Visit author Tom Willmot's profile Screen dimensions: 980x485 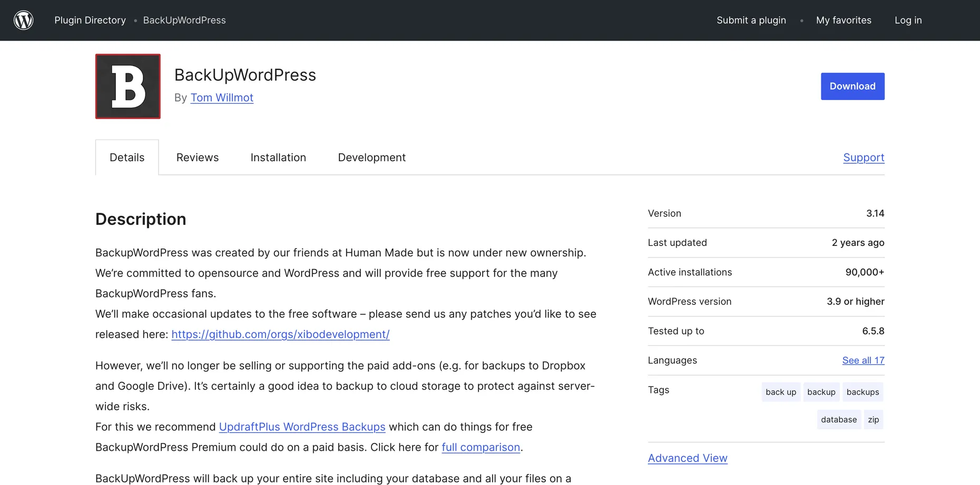point(222,97)
